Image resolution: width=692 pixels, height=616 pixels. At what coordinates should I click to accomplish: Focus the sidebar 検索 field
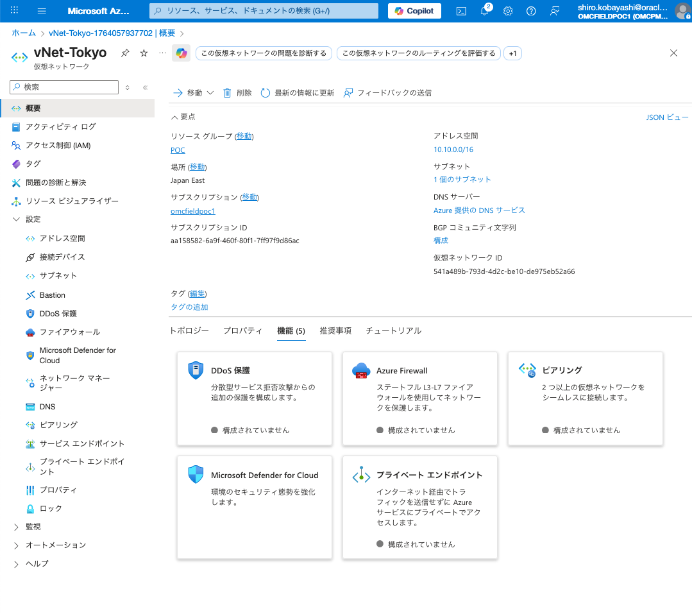tap(64, 87)
